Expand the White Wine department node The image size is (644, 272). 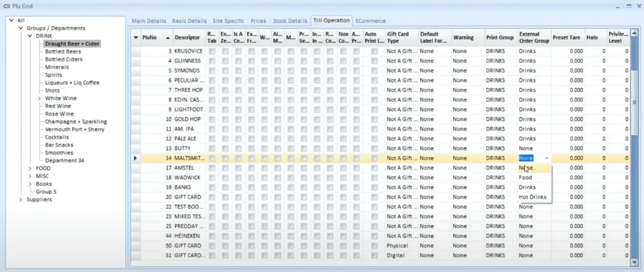(x=39, y=98)
